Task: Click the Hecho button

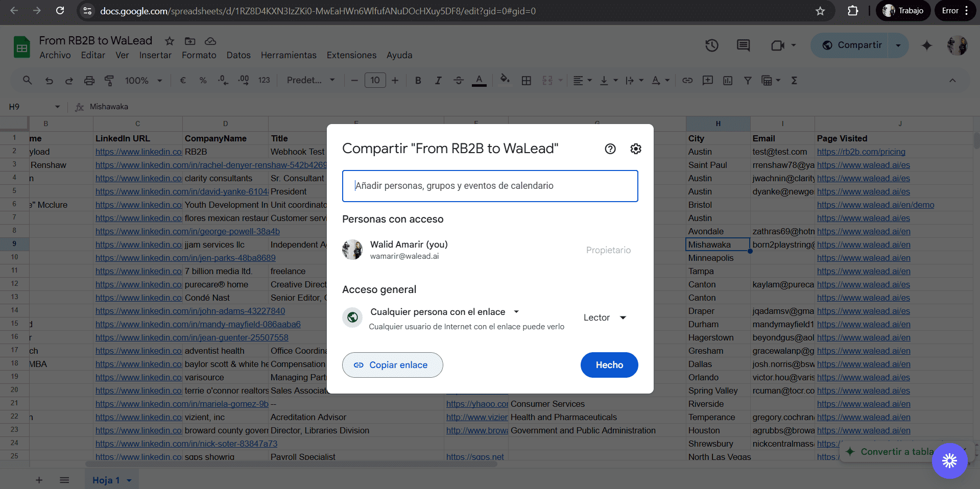Action: tap(609, 365)
